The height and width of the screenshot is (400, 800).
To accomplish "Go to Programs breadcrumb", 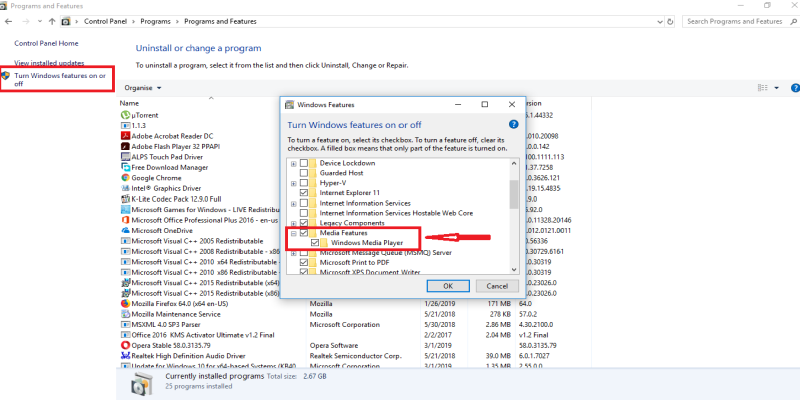I will pos(155,21).
